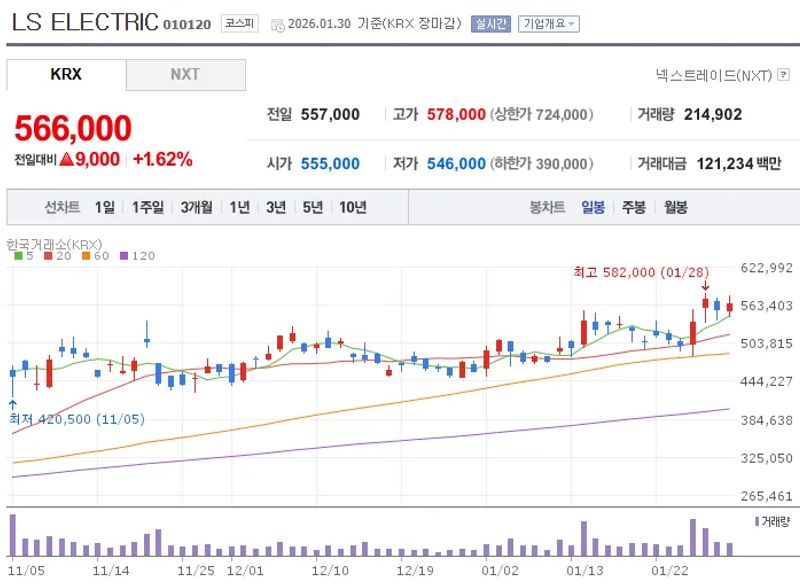Click the 거래량 value 214,902
800x585 pixels.
713,114
